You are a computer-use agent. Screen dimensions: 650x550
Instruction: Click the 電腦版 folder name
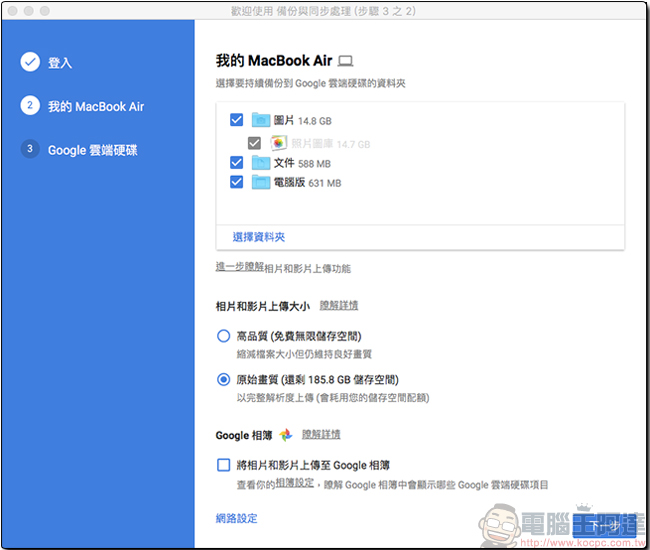[x=289, y=182]
